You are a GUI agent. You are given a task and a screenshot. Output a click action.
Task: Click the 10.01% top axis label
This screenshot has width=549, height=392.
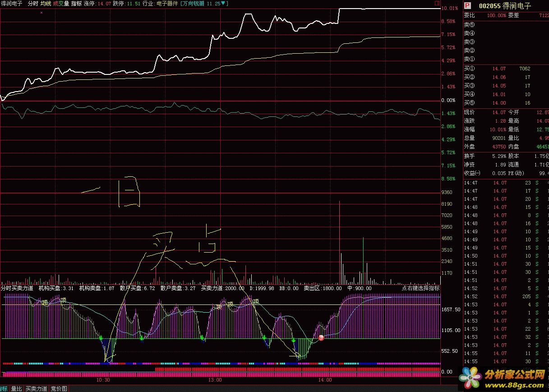450,8
